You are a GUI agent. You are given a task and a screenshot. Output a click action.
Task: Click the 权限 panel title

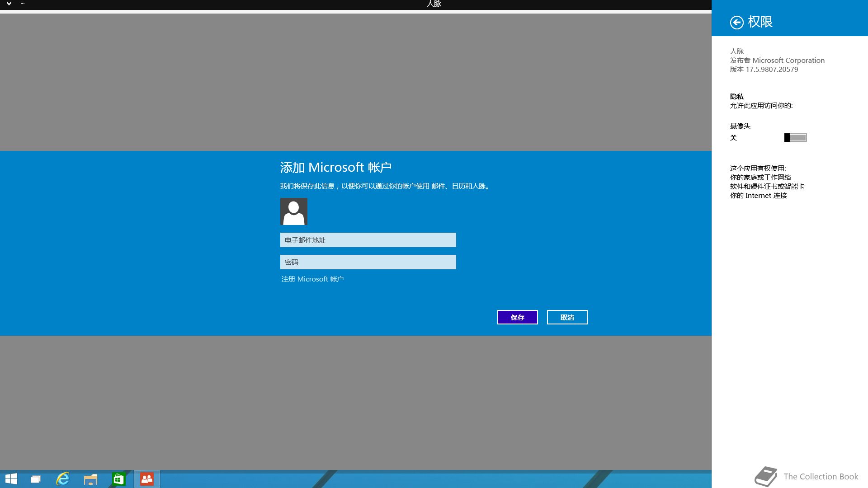(x=760, y=22)
